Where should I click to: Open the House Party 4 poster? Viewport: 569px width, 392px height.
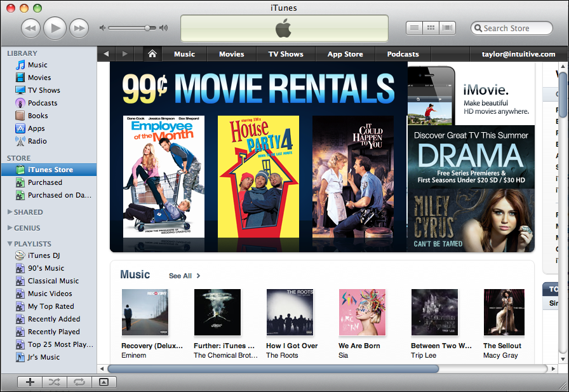pos(258,177)
